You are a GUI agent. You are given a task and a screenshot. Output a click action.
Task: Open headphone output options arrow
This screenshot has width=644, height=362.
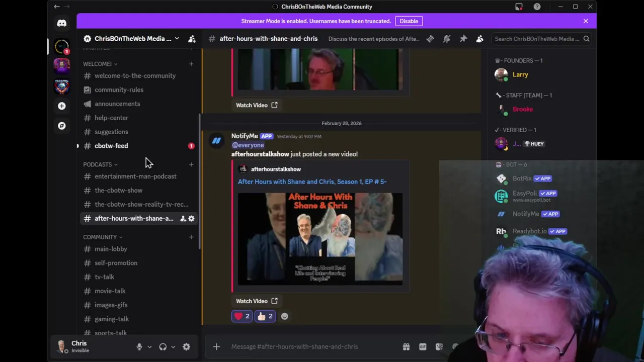tap(173, 347)
